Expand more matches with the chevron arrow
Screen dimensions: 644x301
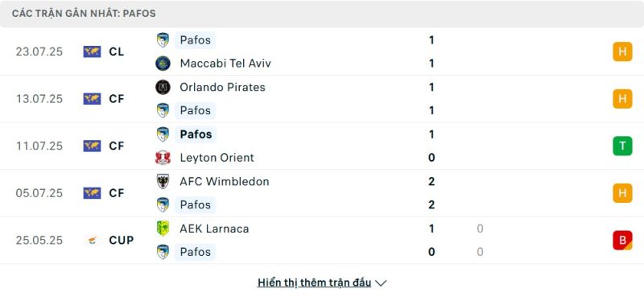click(381, 283)
